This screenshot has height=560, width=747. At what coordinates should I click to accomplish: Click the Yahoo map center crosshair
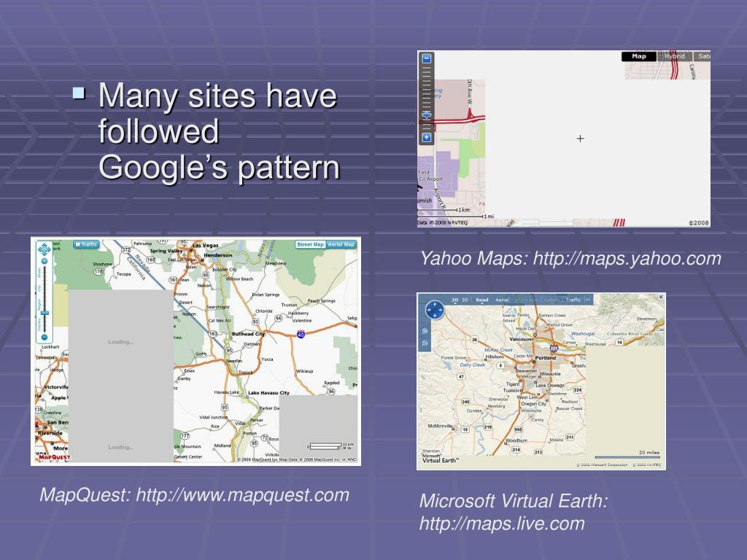[x=580, y=139]
